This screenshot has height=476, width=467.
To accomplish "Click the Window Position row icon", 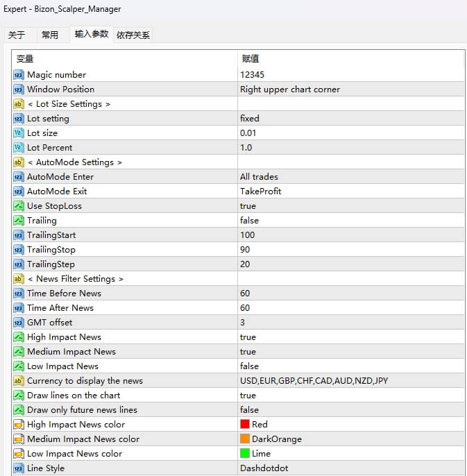I will click(x=19, y=90).
